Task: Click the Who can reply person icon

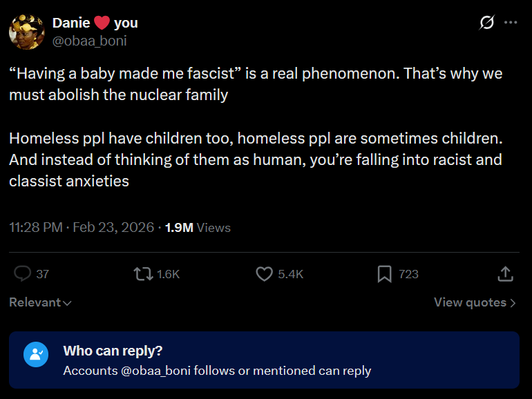Action: pyautogui.click(x=35, y=354)
